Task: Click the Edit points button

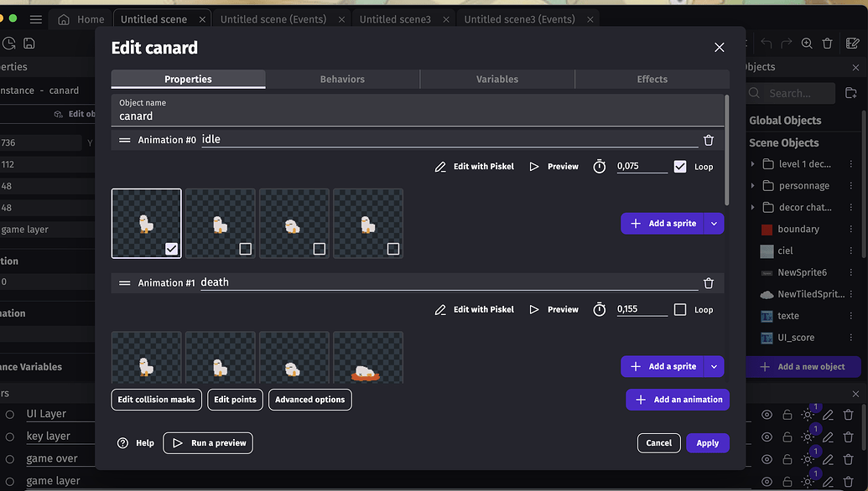Action: coord(235,399)
